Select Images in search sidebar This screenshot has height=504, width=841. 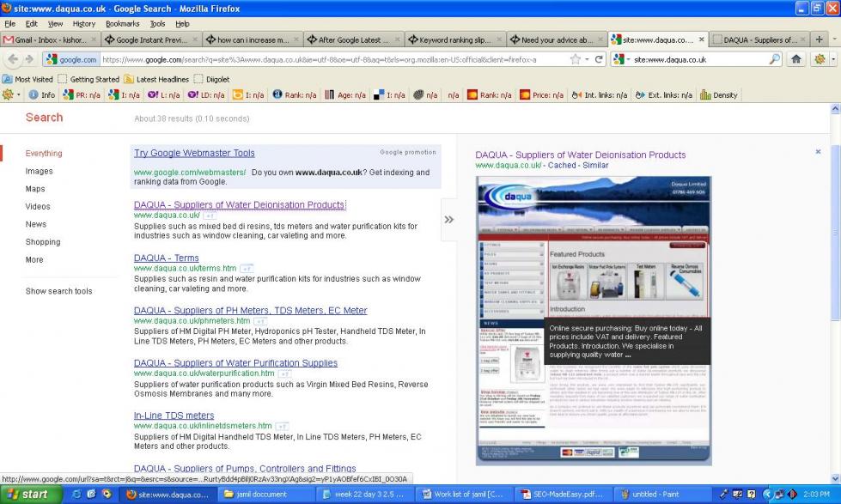click(x=39, y=171)
